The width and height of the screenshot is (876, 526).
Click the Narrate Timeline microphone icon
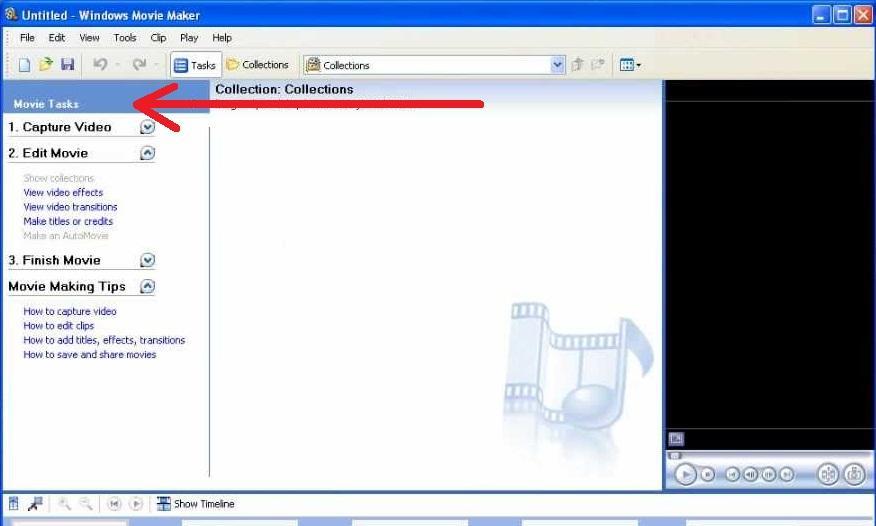35,504
